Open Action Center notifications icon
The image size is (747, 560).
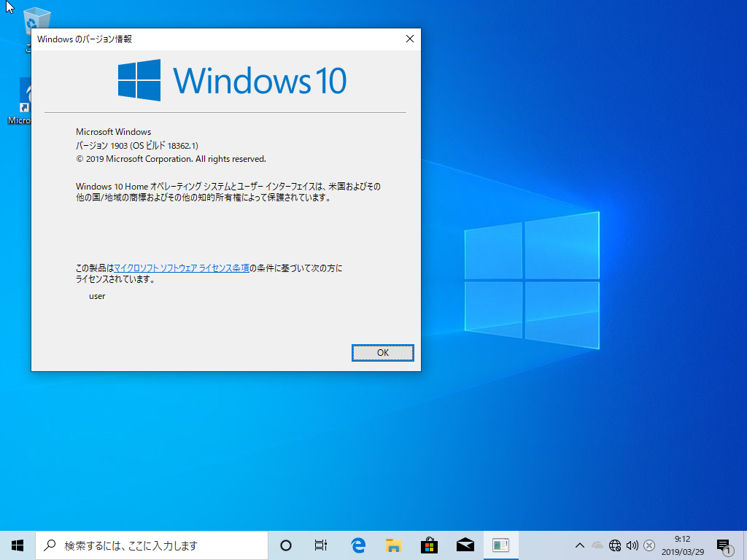pyautogui.click(x=724, y=545)
